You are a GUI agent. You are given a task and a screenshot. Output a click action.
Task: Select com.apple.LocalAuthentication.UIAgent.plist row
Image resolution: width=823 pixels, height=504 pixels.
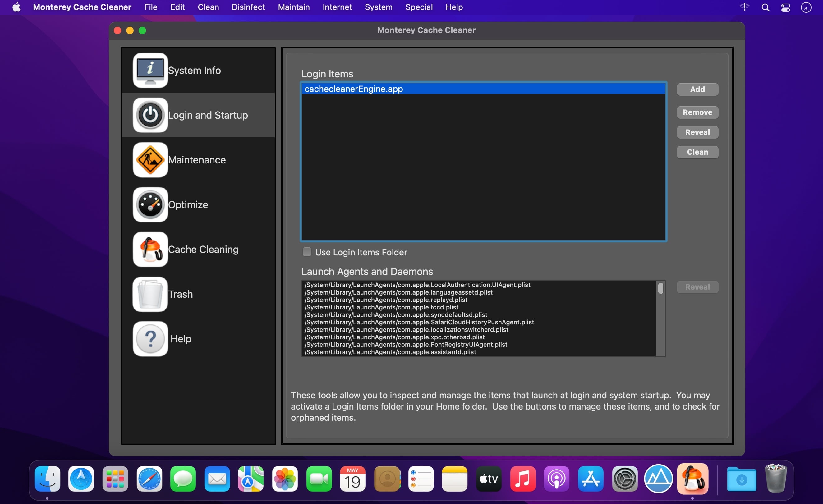[479, 285]
